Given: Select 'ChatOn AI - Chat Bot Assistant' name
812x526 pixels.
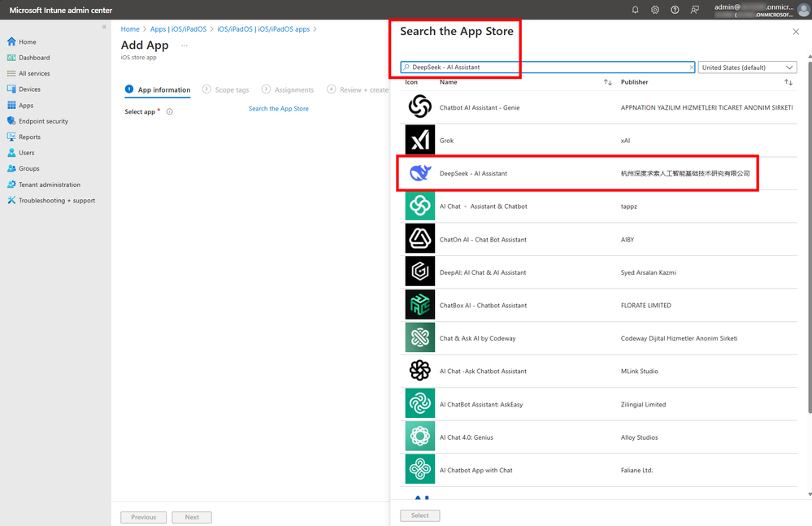Looking at the screenshot, I should (x=483, y=240).
